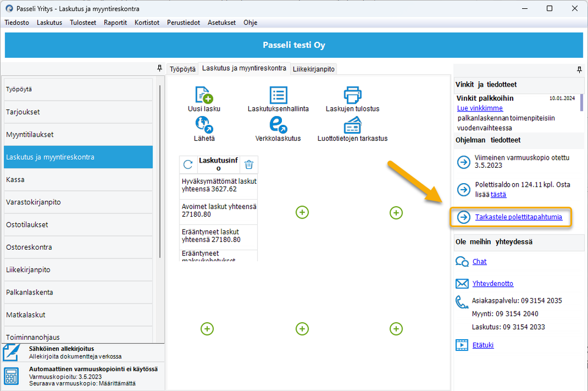Pin the left navigation panel
This screenshot has height=391, width=588.
(x=160, y=68)
